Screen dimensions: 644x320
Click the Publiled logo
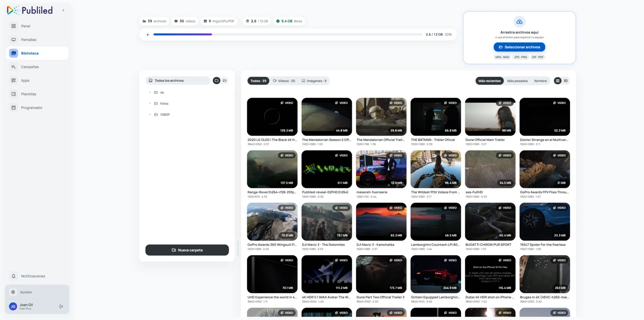[30, 10]
